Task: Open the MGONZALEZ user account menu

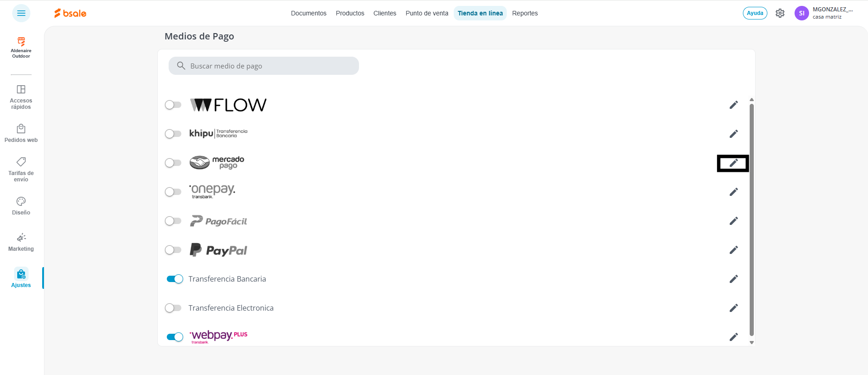Action: point(833,10)
